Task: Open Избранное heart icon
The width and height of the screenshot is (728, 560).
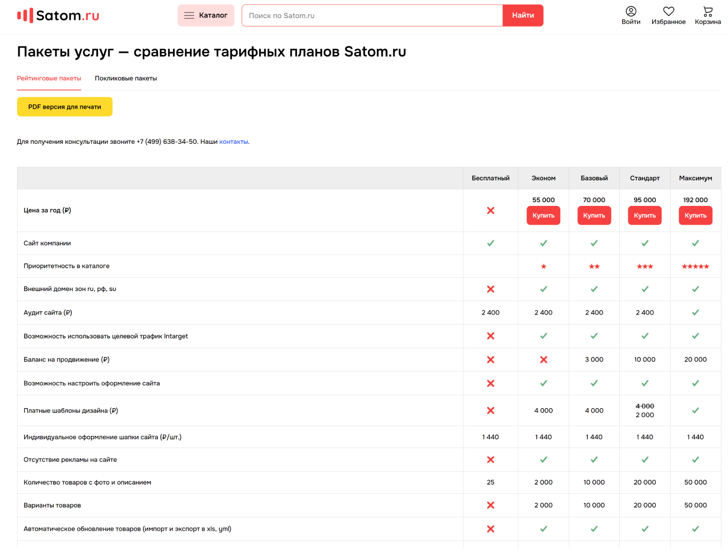Action: coord(669,16)
